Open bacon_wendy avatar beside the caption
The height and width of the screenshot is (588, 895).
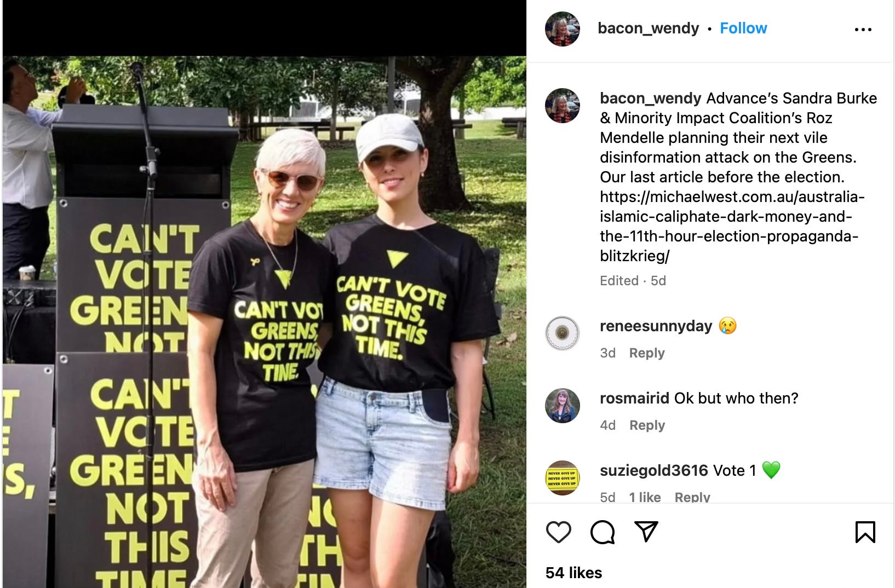[x=563, y=106]
